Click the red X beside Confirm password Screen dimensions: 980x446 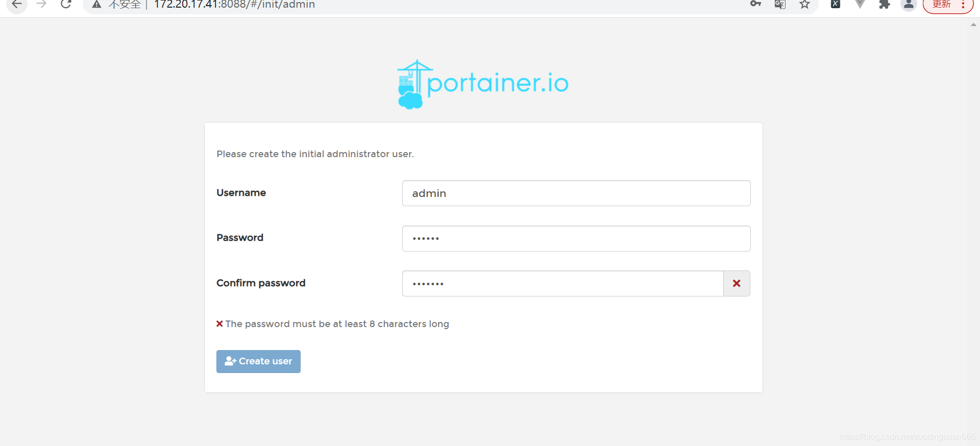point(737,283)
